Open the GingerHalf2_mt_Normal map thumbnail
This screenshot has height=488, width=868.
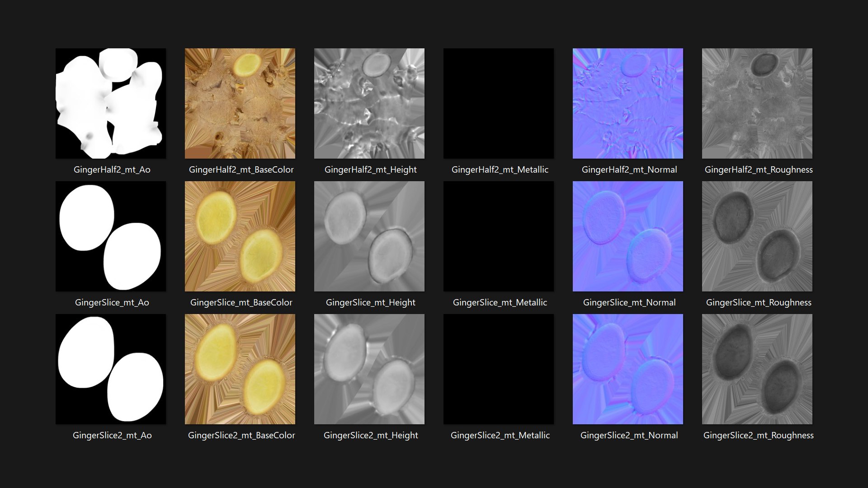click(x=628, y=103)
